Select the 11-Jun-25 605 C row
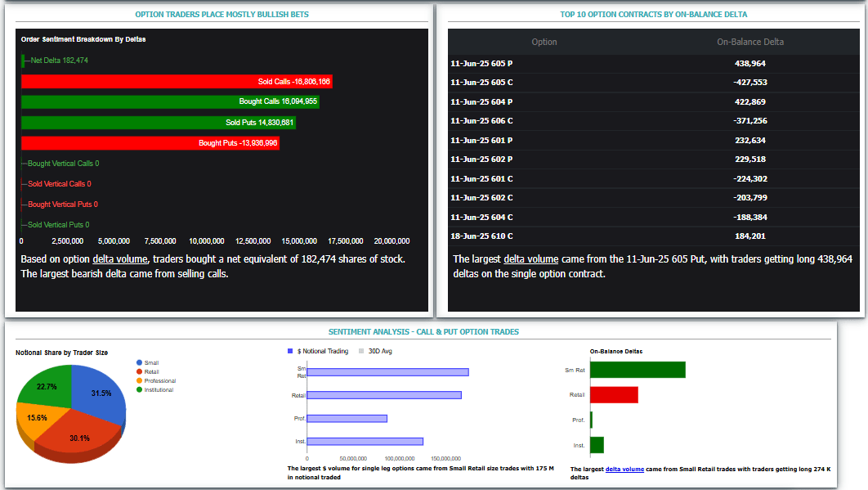The width and height of the screenshot is (868, 490). (x=653, y=83)
